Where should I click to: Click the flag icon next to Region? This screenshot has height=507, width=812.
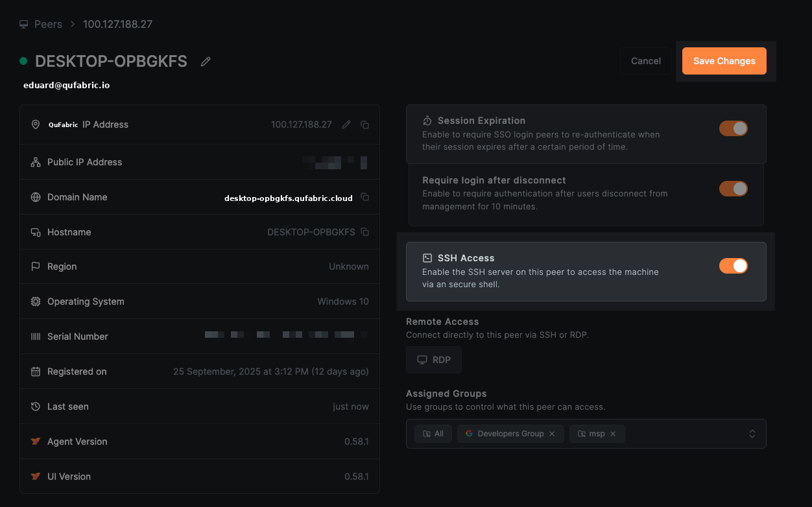pyautogui.click(x=35, y=266)
